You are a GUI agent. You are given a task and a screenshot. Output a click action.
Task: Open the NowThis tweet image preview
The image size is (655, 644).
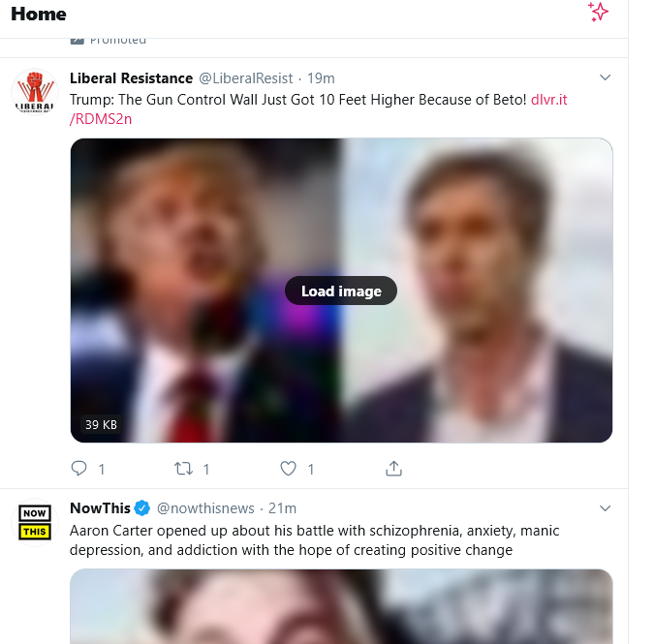click(x=341, y=606)
